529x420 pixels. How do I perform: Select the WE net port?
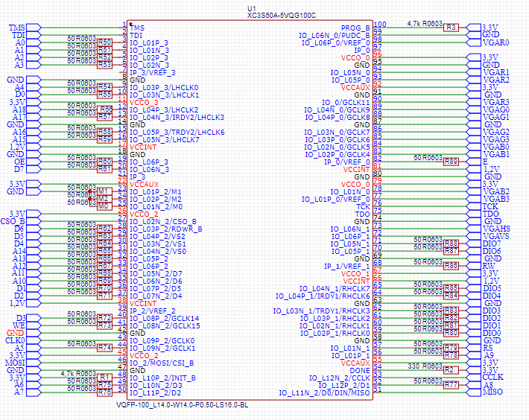(x=34, y=325)
